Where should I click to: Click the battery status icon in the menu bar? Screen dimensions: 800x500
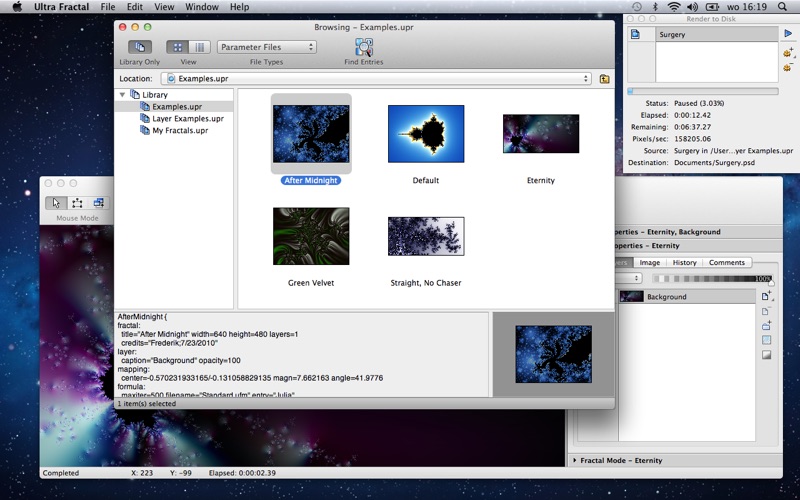tap(712, 7)
